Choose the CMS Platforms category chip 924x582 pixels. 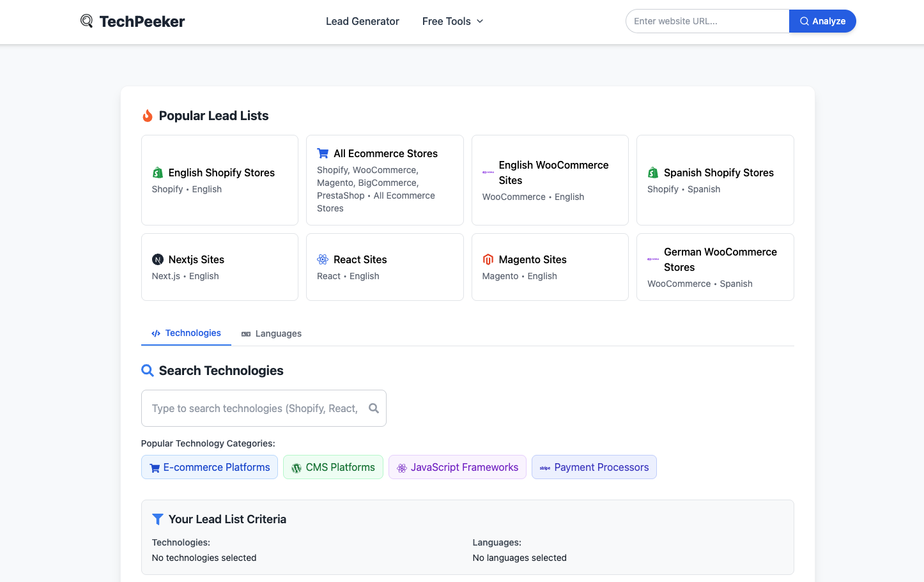click(333, 467)
